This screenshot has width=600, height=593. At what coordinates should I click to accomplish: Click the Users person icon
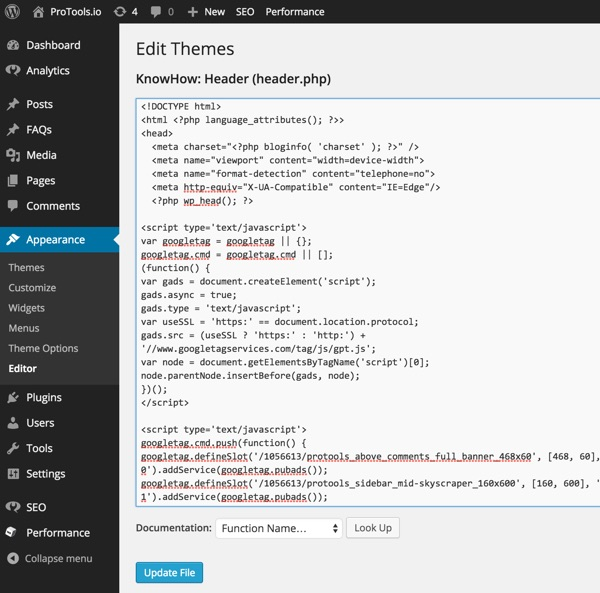click(x=13, y=423)
